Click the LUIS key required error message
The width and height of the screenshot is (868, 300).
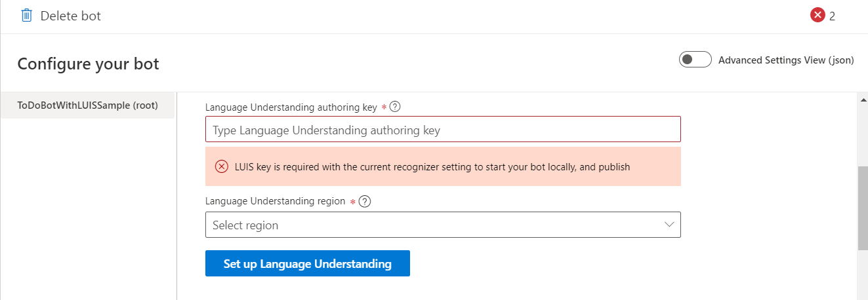coord(432,167)
